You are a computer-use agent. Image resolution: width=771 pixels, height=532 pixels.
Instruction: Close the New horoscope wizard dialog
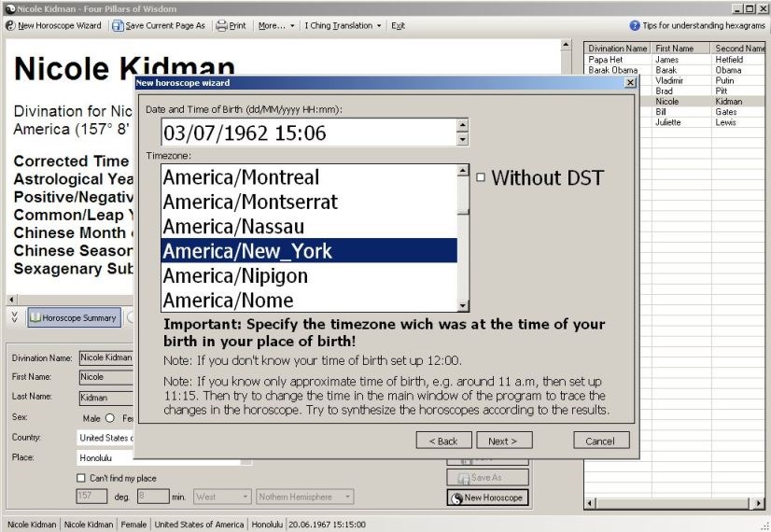[630, 83]
